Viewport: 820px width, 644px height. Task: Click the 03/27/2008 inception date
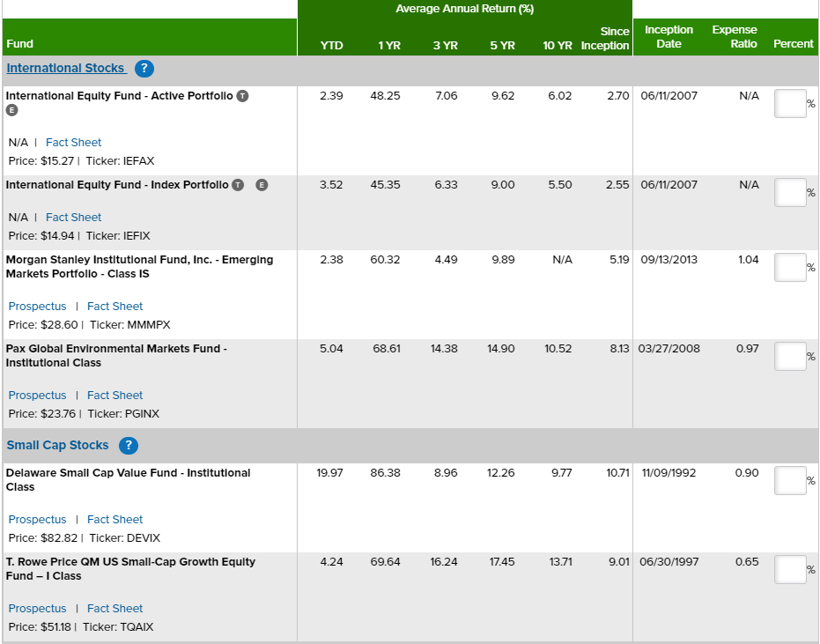pyautogui.click(x=669, y=348)
